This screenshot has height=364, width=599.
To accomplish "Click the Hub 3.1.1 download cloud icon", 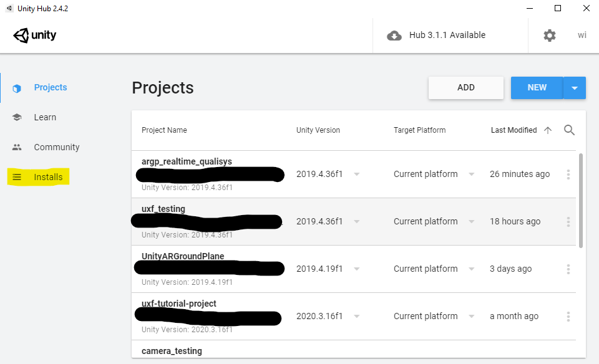I will tap(394, 36).
